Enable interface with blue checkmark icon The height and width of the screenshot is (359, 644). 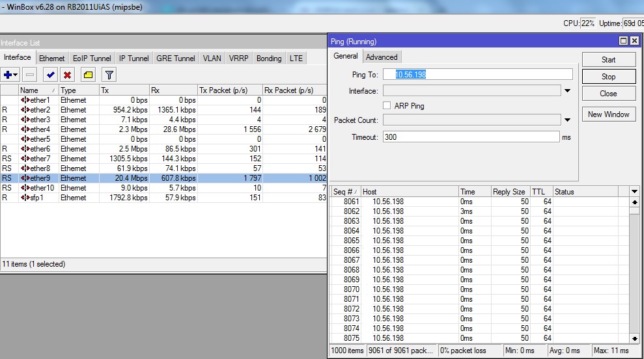click(51, 75)
